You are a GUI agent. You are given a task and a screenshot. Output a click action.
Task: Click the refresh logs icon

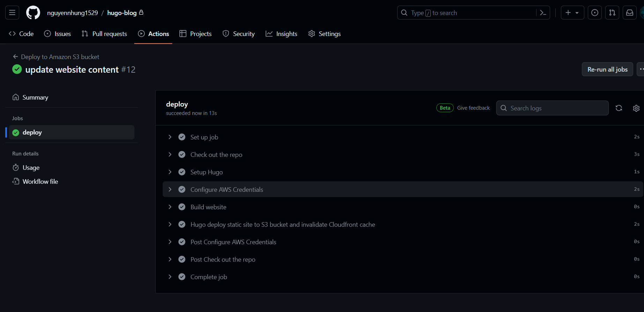(x=619, y=108)
